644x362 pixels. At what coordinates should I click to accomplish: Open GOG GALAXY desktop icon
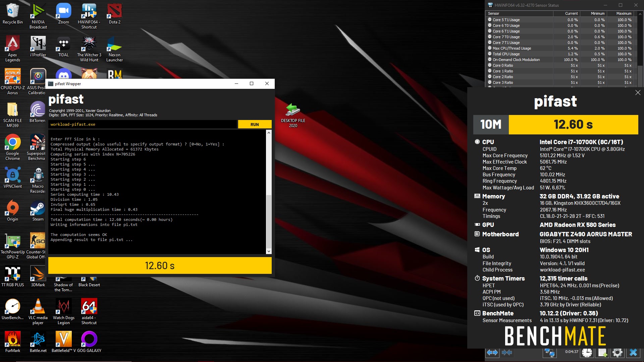click(x=89, y=342)
